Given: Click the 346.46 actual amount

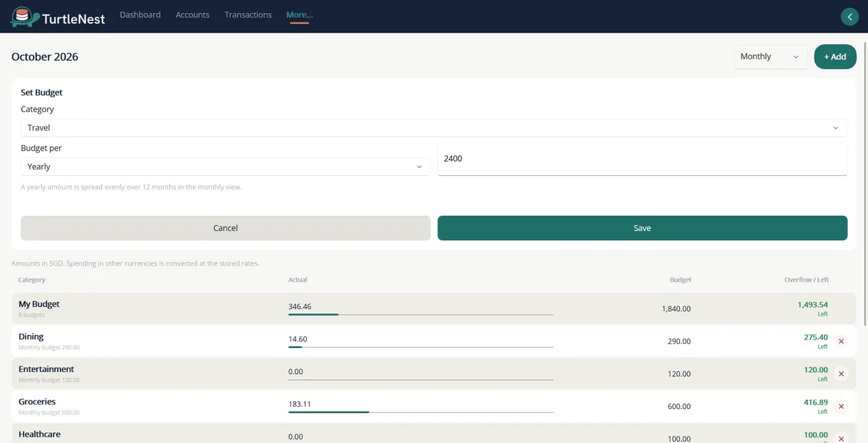Looking at the screenshot, I should click(x=300, y=307).
